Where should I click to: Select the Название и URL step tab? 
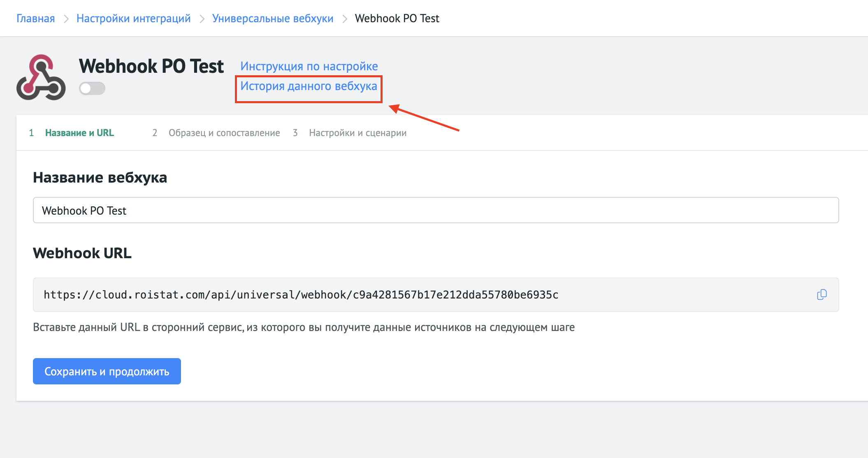79,133
